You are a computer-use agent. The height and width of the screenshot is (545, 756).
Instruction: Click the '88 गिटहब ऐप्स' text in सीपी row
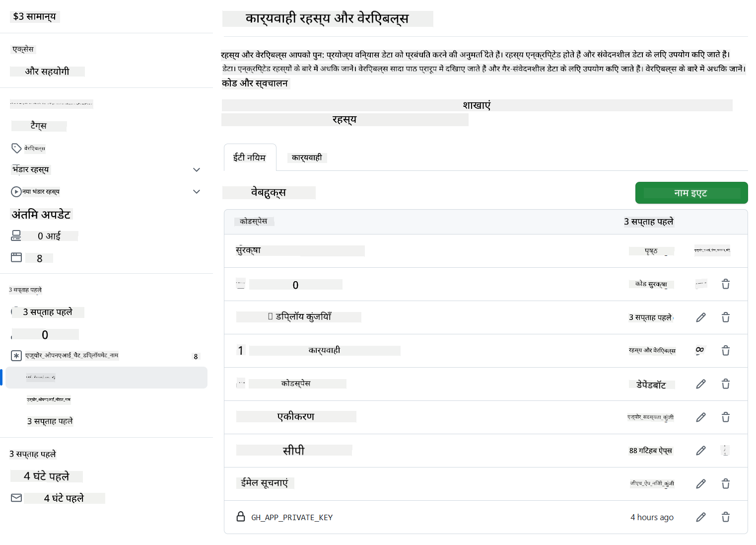[651, 451]
